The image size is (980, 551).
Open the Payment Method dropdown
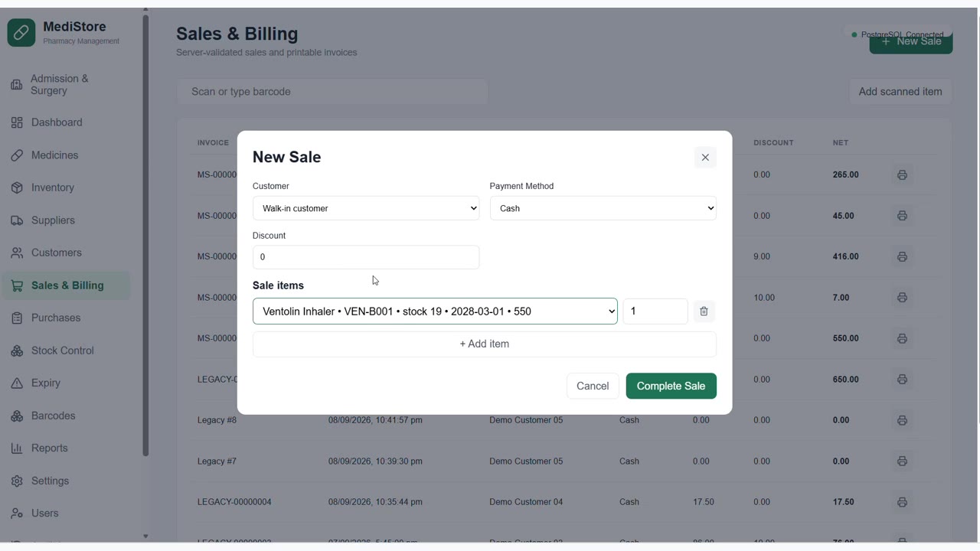603,208
